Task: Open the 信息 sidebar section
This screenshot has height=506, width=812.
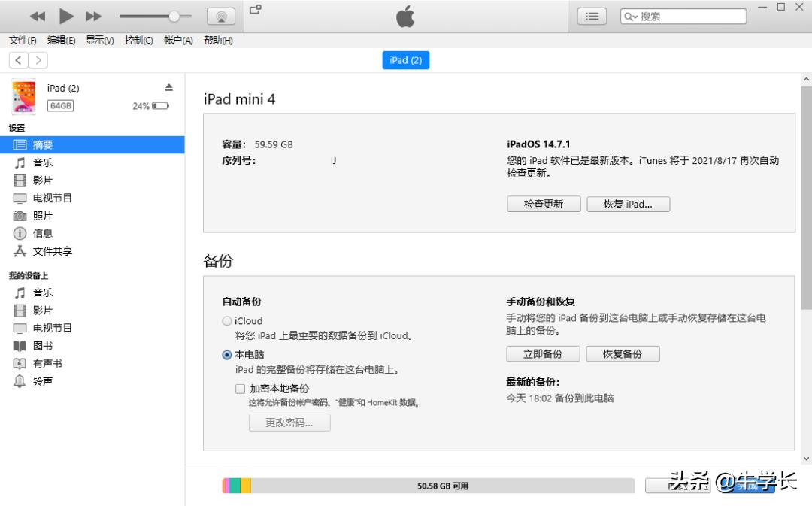Action: [42, 233]
